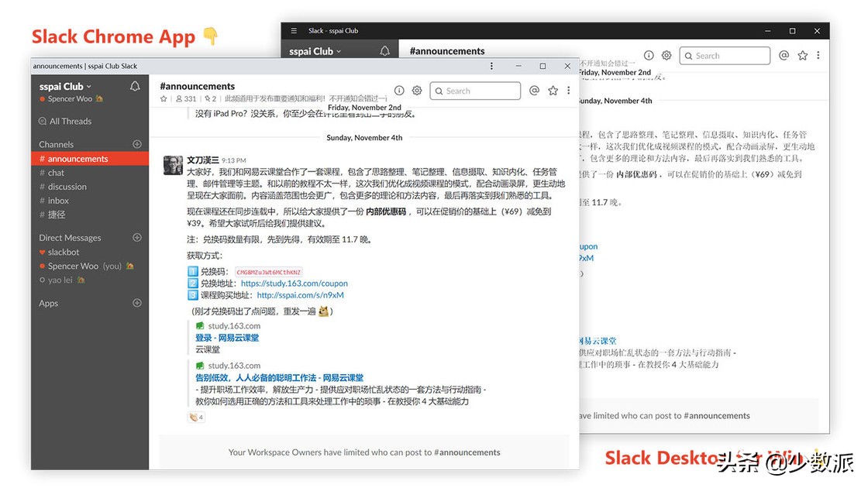Star the #announcements channel
Screen dimensions: 868x488
(164, 98)
